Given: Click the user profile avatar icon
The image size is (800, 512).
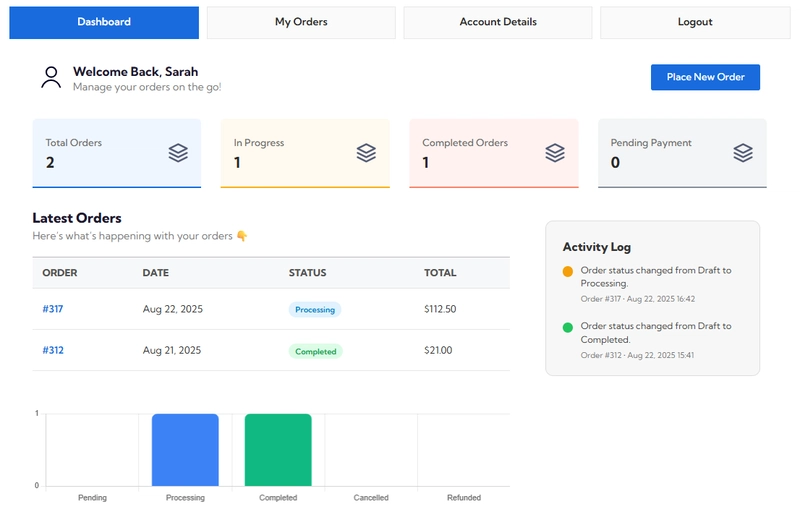Looking at the screenshot, I should tap(51, 78).
